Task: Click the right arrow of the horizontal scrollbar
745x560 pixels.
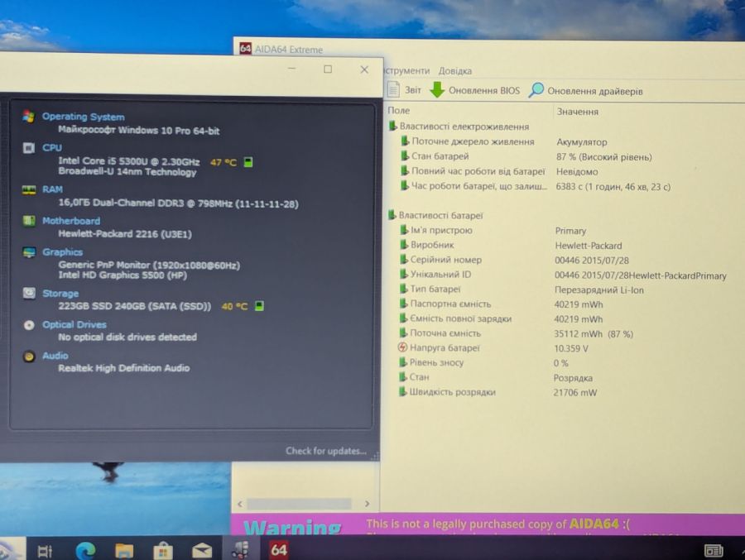Action: click(x=367, y=504)
